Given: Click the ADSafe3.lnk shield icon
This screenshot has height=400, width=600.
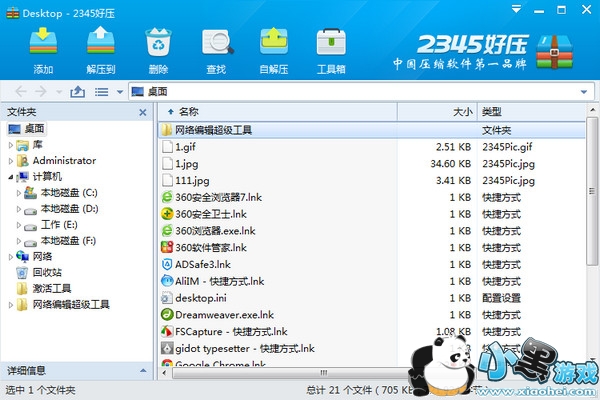Looking at the screenshot, I should click(167, 264).
